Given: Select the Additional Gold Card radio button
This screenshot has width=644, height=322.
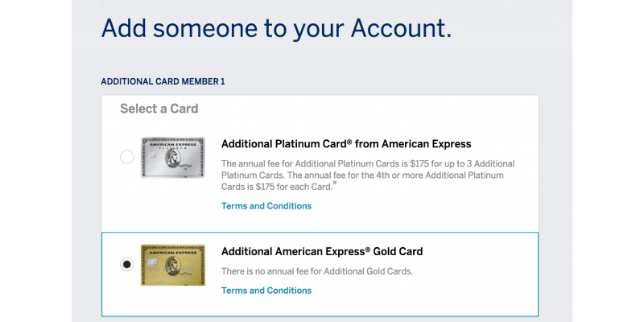Looking at the screenshot, I should click(x=126, y=264).
